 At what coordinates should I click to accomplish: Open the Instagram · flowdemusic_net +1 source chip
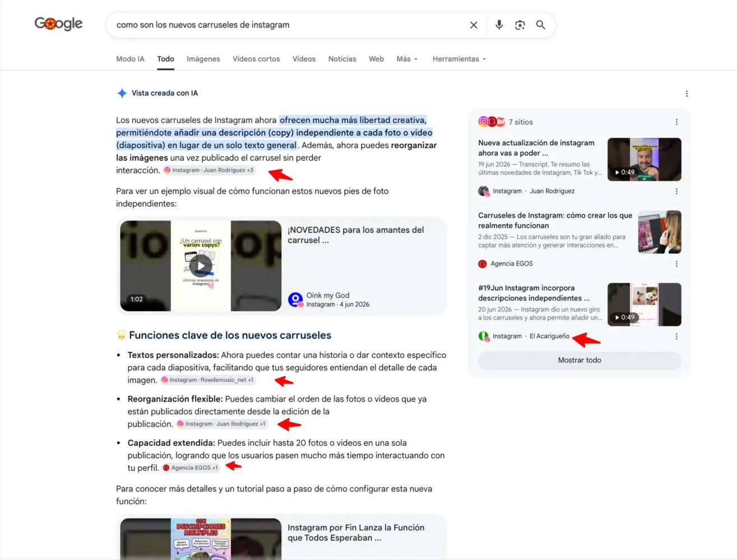(x=207, y=380)
